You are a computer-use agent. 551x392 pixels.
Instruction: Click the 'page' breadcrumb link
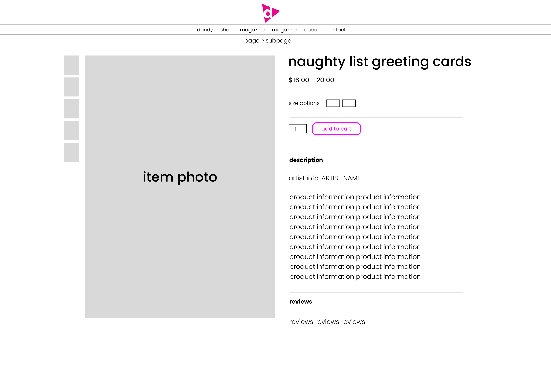(x=252, y=41)
